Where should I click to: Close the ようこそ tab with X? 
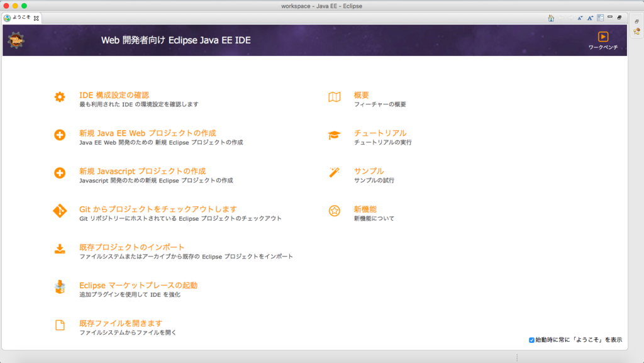pyautogui.click(x=36, y=18)
